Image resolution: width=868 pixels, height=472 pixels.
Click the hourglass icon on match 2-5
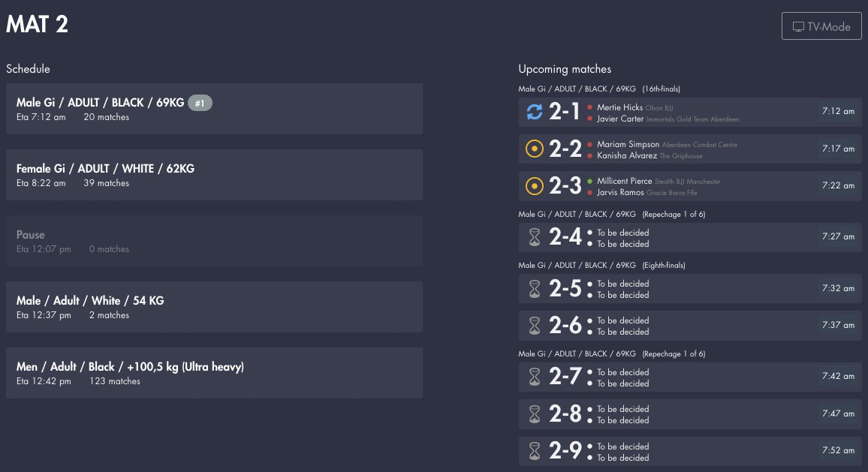pyautogui.click(x=534, y=288)
